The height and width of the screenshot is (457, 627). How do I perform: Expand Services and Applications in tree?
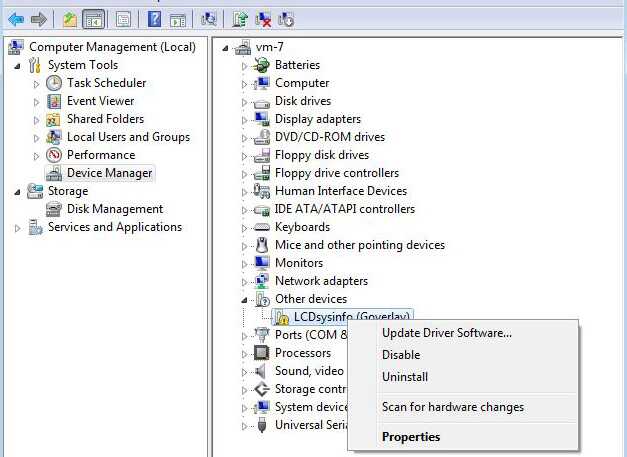[18, 228]
